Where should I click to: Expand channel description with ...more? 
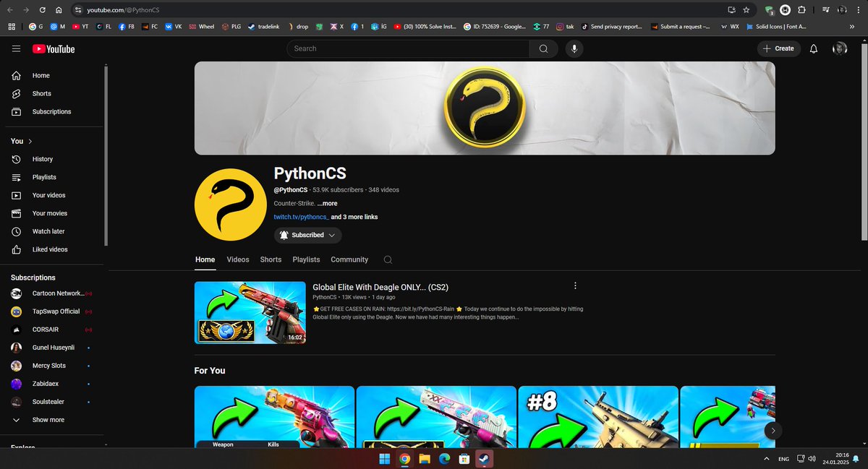point(327,204)
